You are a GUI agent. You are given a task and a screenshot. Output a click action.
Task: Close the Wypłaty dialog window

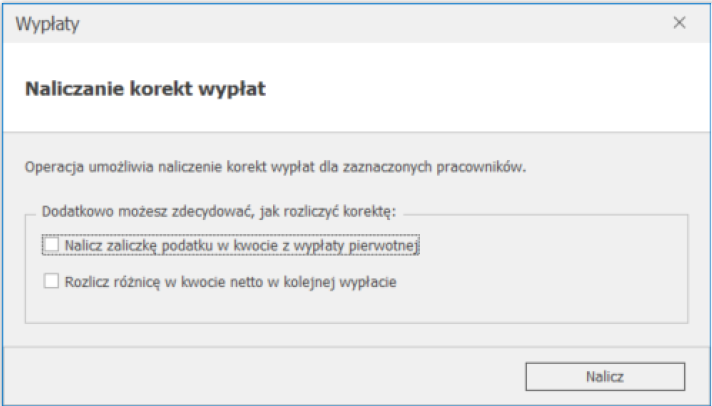(679, 23)
